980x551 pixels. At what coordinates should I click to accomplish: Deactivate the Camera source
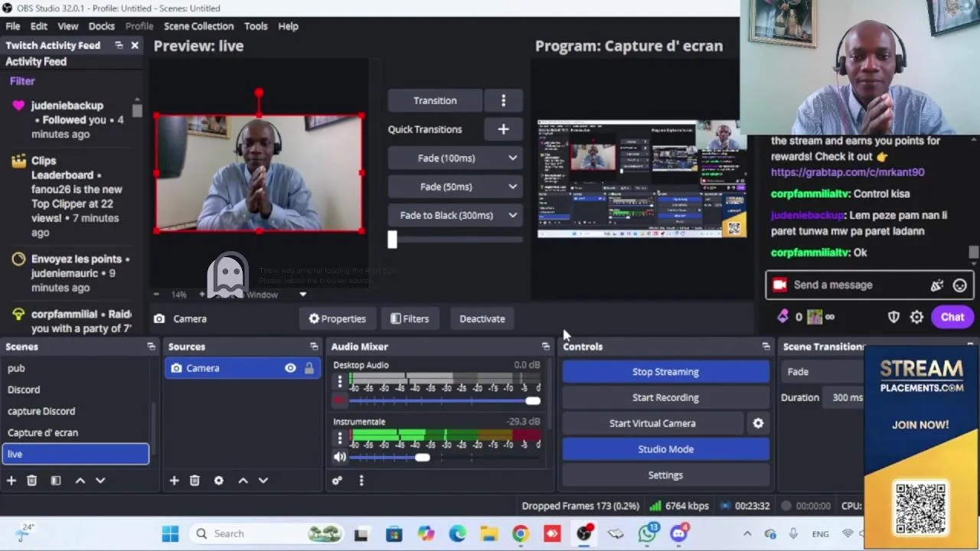482,319
